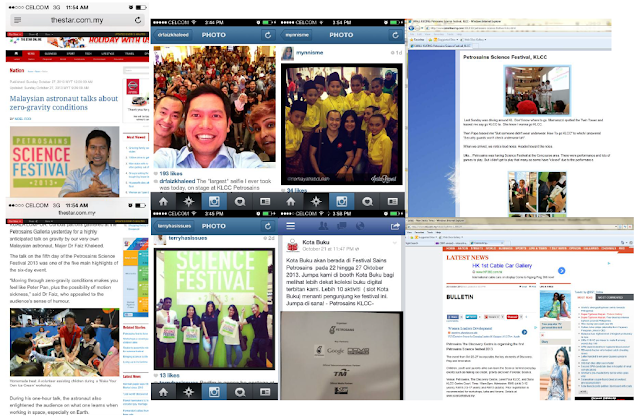Click 'Petrosains Science Festival, KLCC' blog post title
The width and height of the screenshot is (640, 417).
[504, 57]
